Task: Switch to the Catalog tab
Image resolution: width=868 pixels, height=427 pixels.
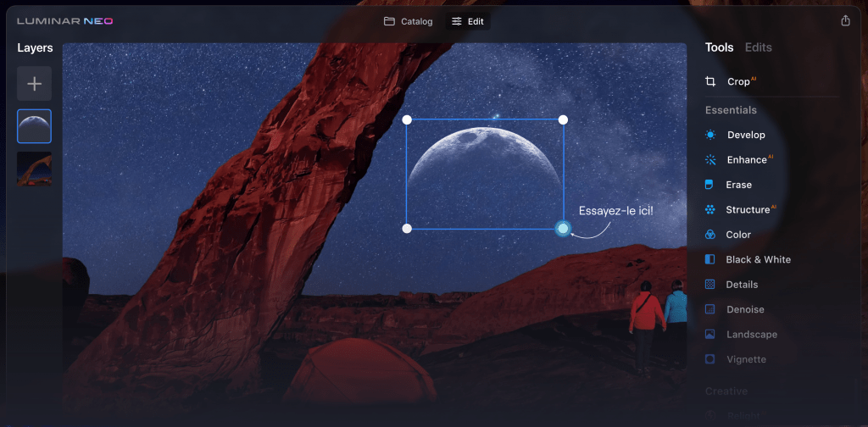Action: (x=408, y=21)
